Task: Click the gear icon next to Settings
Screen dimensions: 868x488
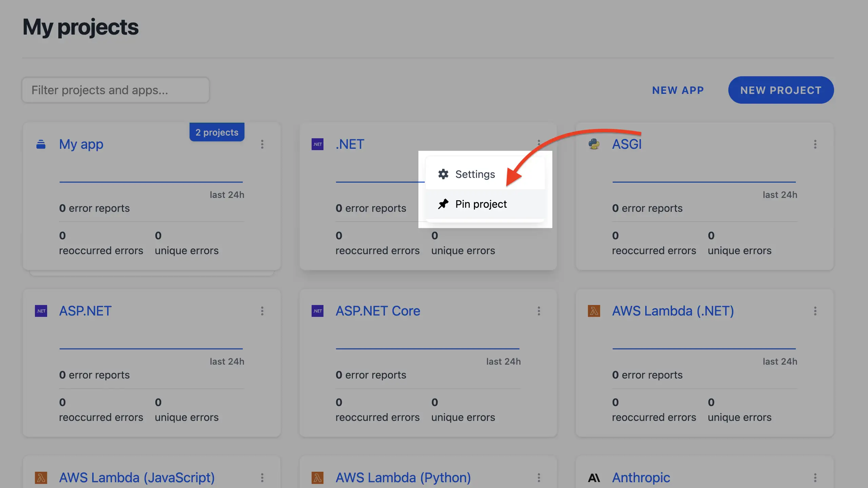Action: pyautogui.click(x=443, y=174)
